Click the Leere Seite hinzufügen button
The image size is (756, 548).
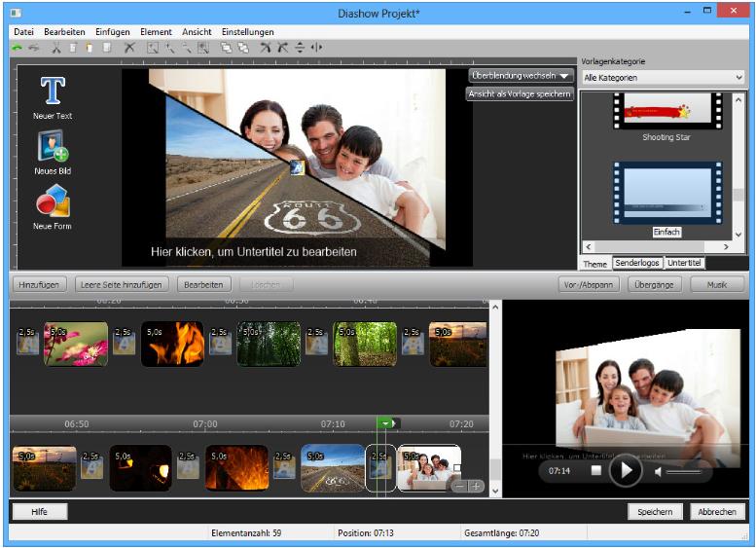coord(122,284)
